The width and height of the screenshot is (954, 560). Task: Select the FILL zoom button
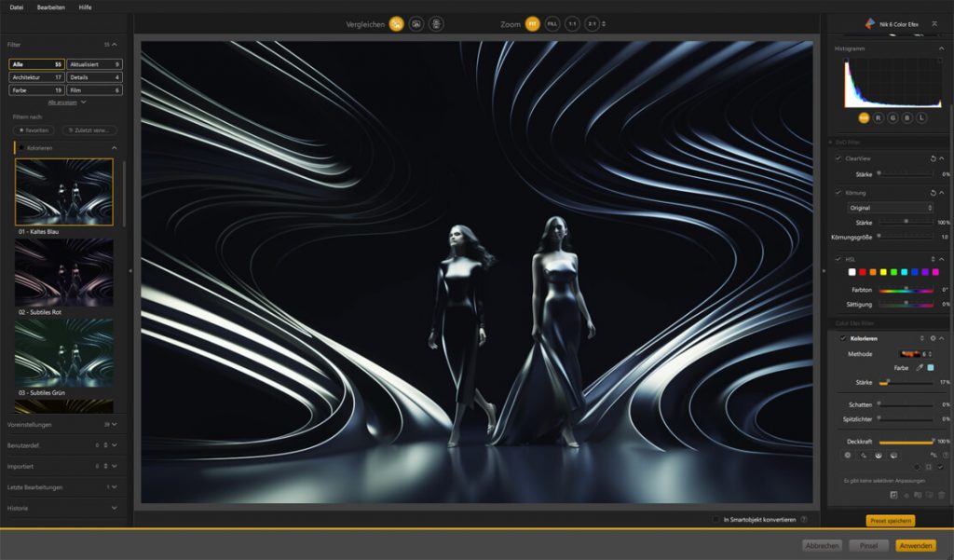(552, 24)
